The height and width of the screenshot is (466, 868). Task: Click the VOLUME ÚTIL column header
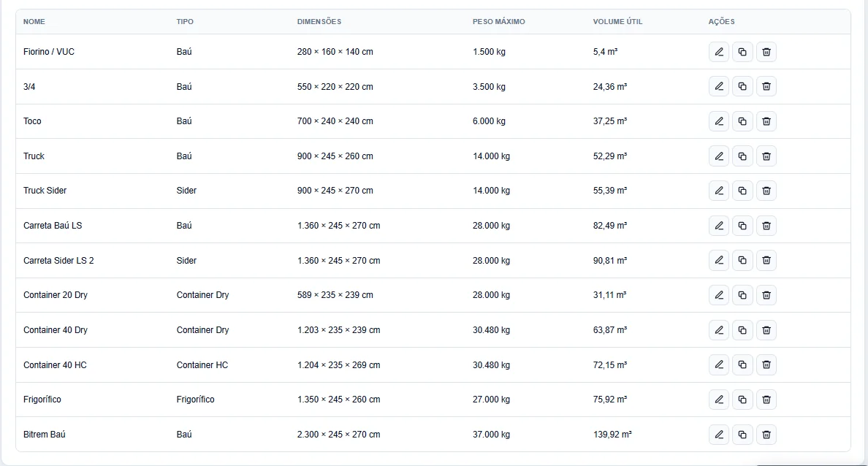click(x=618, y=22)
